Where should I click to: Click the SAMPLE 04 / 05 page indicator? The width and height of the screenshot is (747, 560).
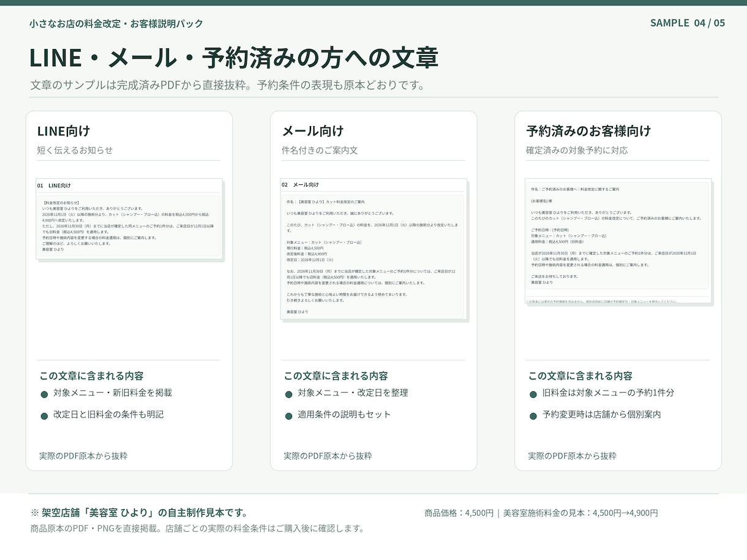(x=687, y=23)
